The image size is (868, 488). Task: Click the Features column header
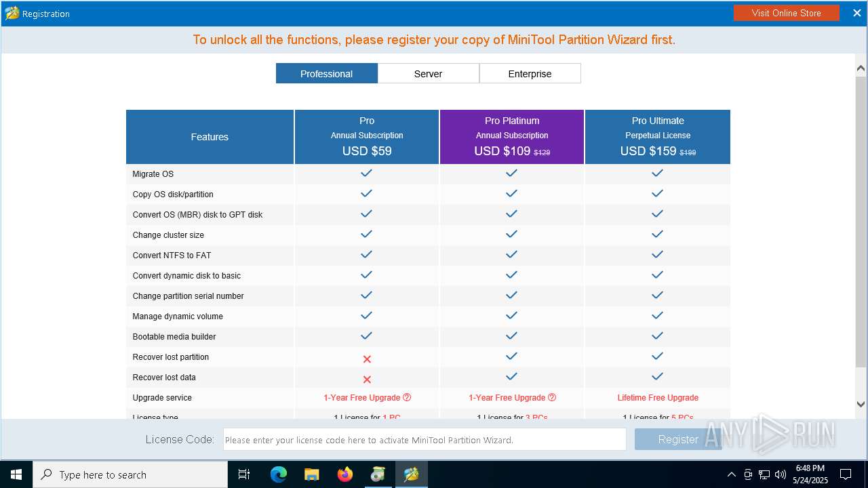coord(210,136)
